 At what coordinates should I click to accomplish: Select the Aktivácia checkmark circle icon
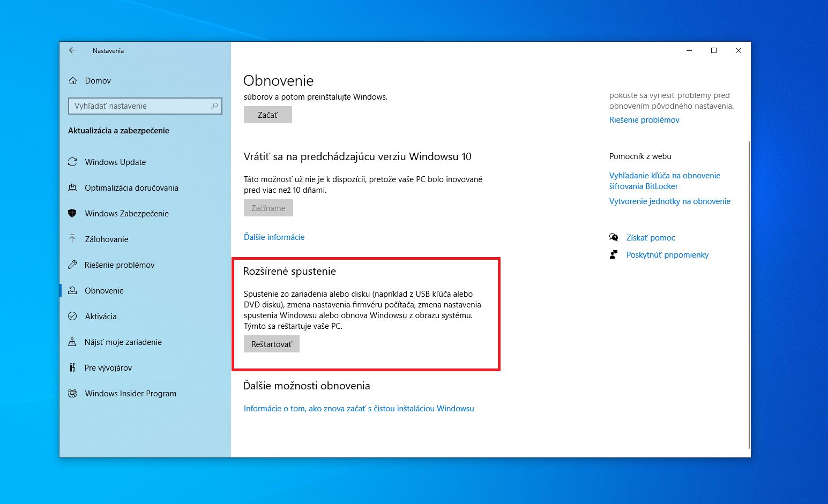pos(72,317)
